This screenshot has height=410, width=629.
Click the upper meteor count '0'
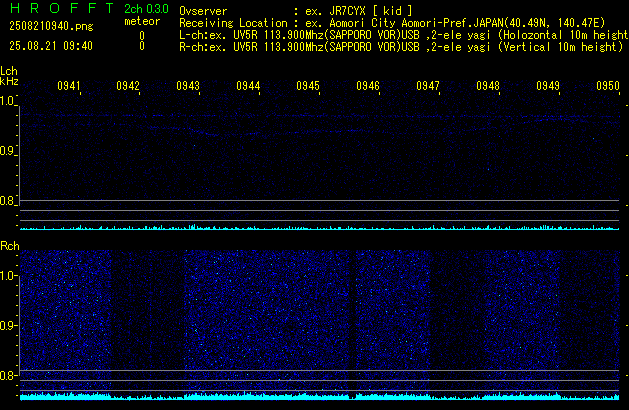click(142, 36)
